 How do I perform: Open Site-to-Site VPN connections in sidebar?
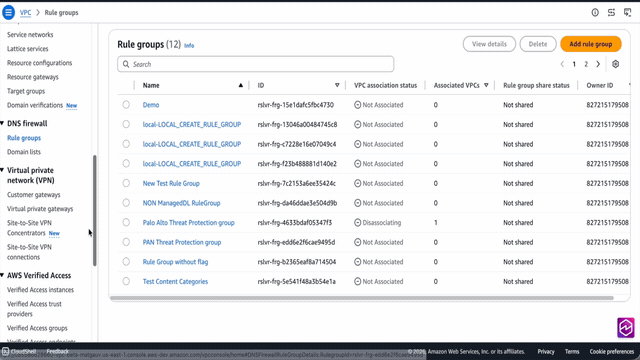click(29, 252)
